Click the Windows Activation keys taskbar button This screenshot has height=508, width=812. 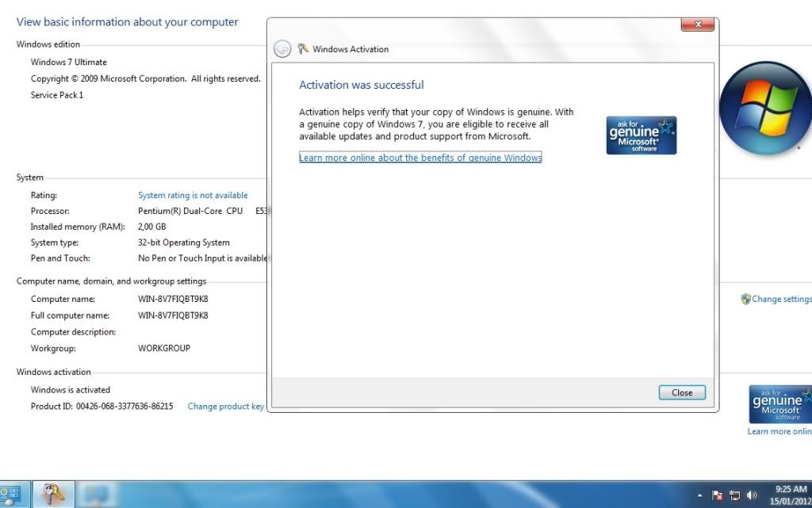point(54,494)
